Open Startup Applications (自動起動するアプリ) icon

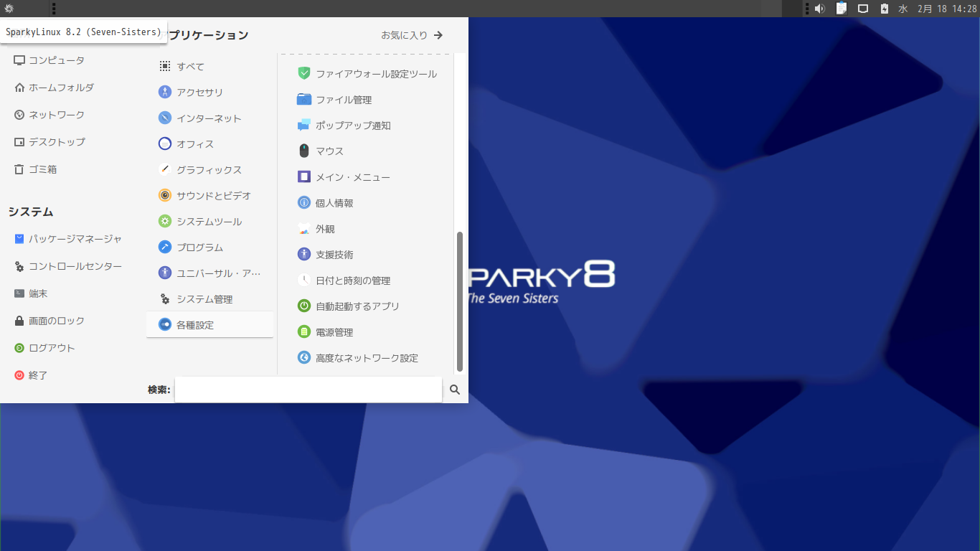pyautogui.click(x=303, y=306)
